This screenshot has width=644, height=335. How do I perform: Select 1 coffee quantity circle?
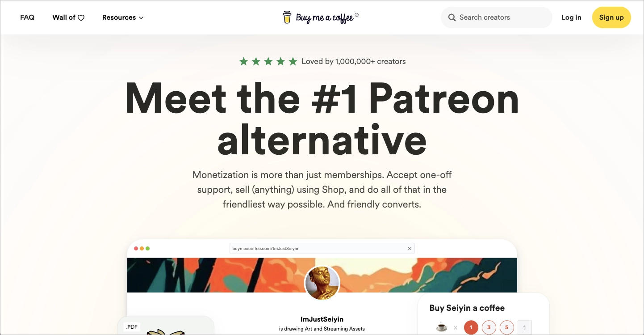471,327
